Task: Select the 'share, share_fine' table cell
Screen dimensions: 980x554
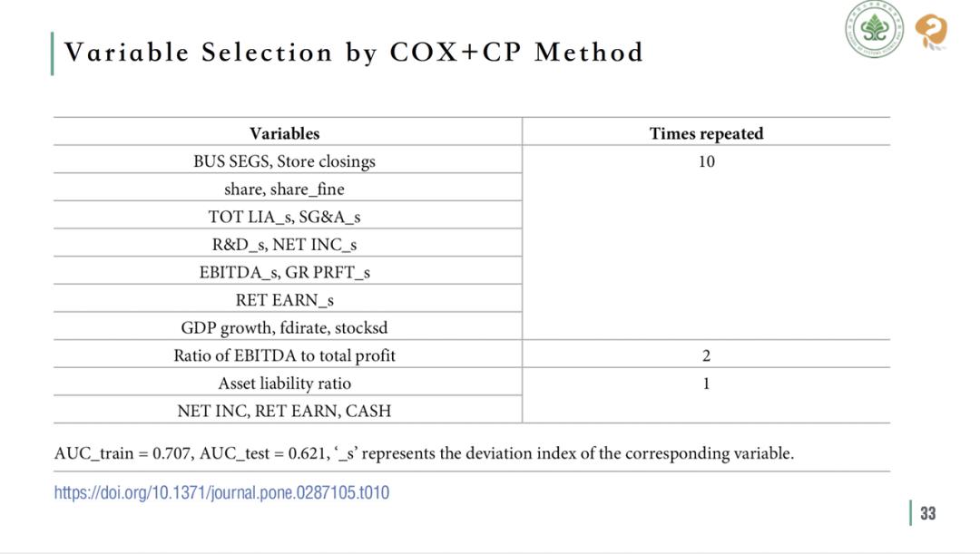Action: [x=284, y=189]
